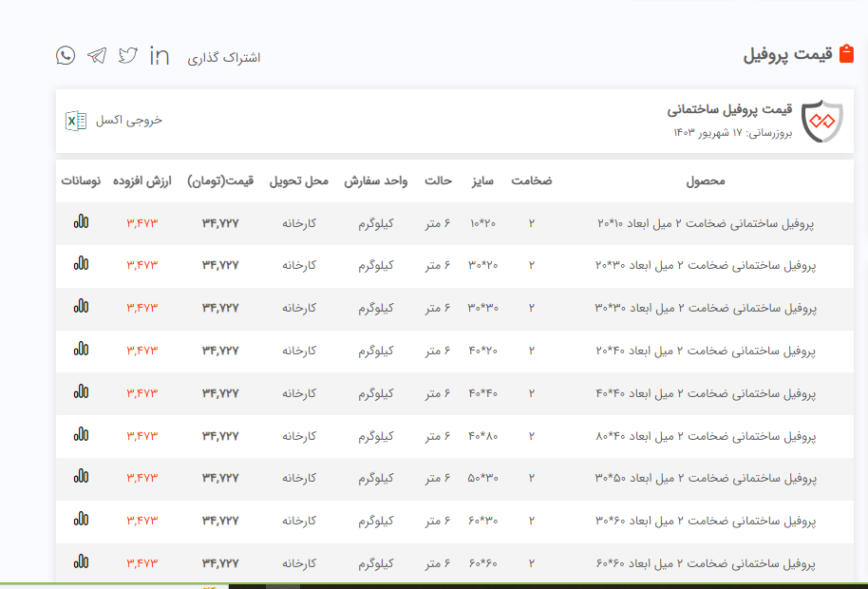Share page via Telegram icon
The width and height of the screenshot is (868, 589).
pos(97,55)
